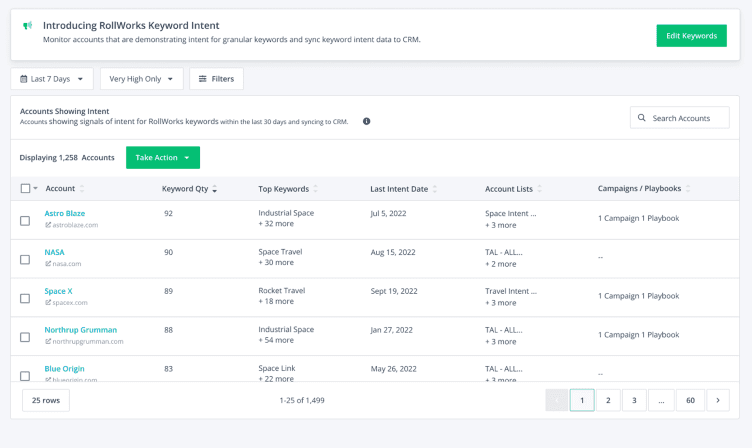Viewport: 752px width, 448px height.
Task: Click the external link icon beside astroblaze.com
Action: tap(48, 225)
